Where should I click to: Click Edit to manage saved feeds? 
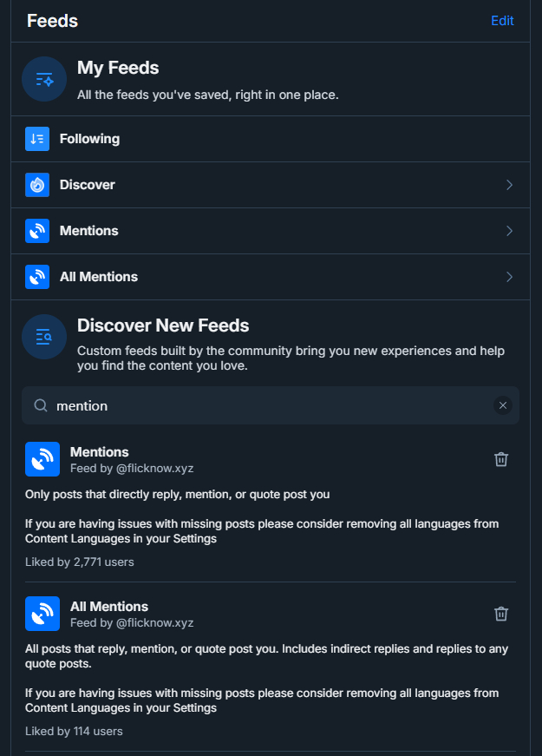(502, 21)
